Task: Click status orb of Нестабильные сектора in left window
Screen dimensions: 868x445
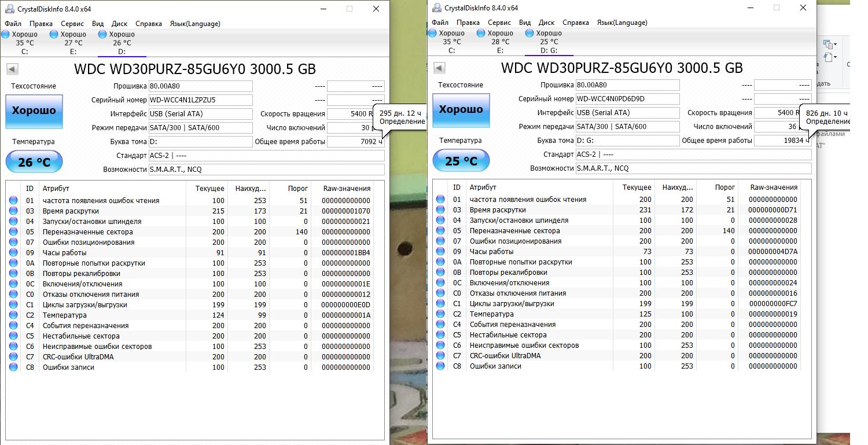Action: click(13, 336)
